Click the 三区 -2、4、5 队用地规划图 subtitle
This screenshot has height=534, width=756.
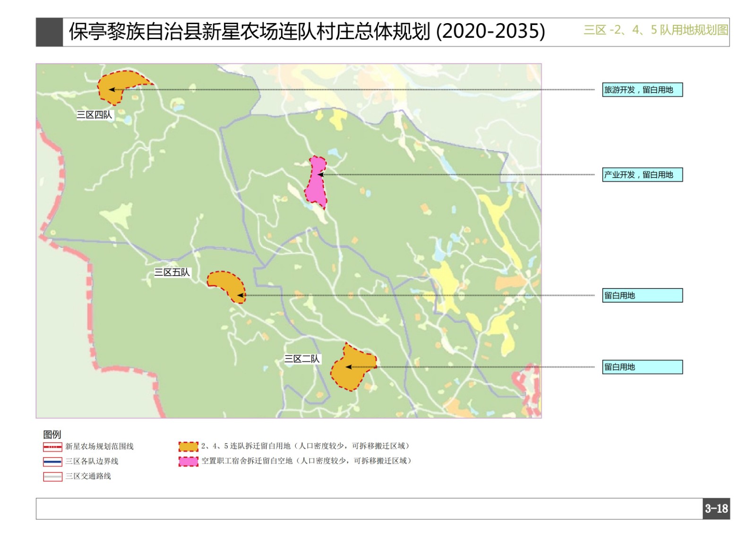pyautogui.click(x=655, y=30)
